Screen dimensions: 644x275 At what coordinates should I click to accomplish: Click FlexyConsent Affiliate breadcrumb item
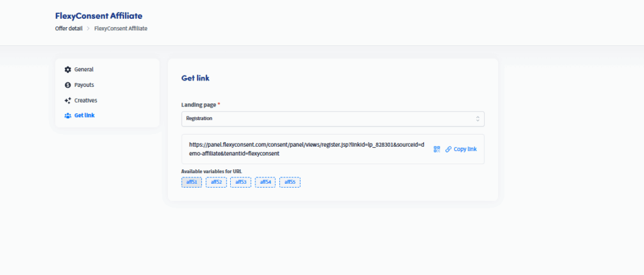(120, 28)
